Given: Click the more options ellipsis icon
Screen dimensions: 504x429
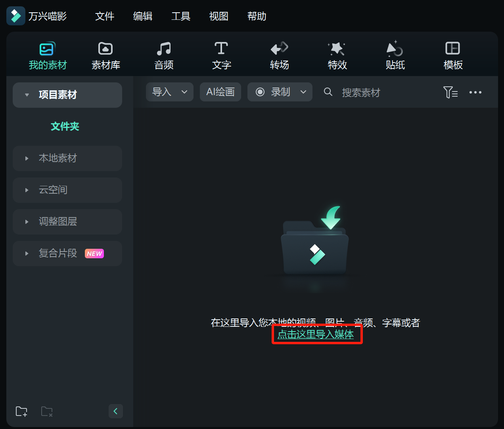Looking at the screenshot, I should click(x=475, y=92).
